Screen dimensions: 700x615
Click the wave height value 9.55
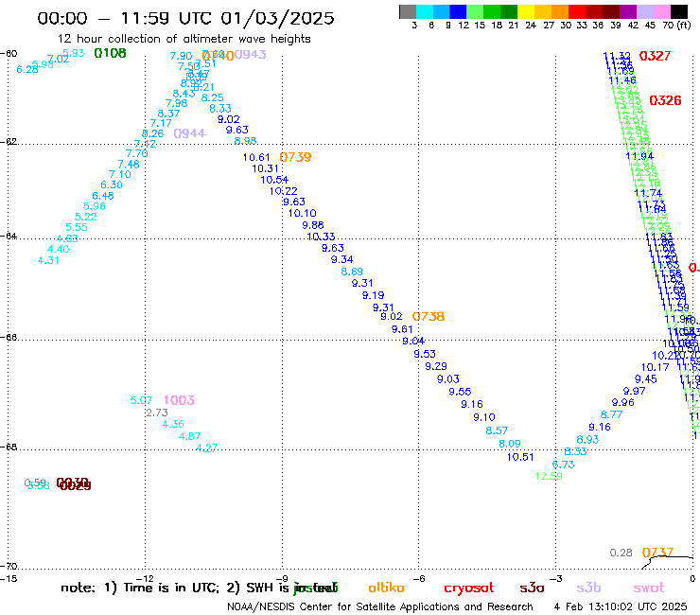pyautogui.click(x=461, y=392)
